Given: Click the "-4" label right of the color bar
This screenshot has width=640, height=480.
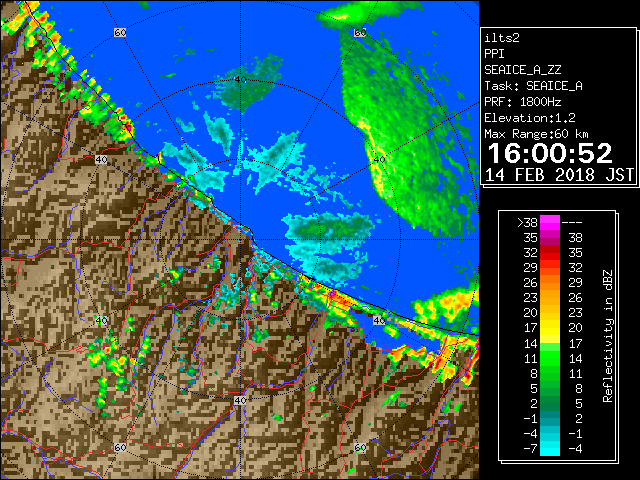Looking at the screenshot, I should (x=575, y=449).
